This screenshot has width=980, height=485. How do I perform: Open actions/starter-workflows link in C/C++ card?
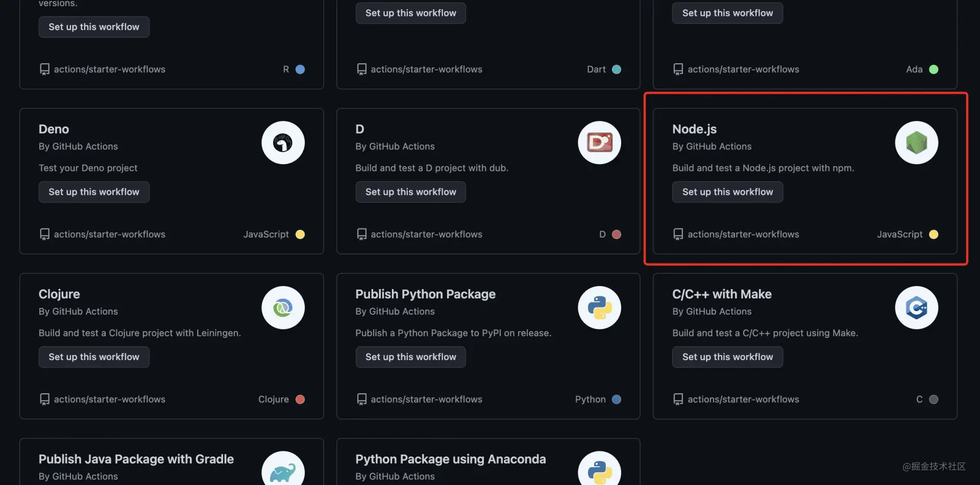tap(743, 399)
